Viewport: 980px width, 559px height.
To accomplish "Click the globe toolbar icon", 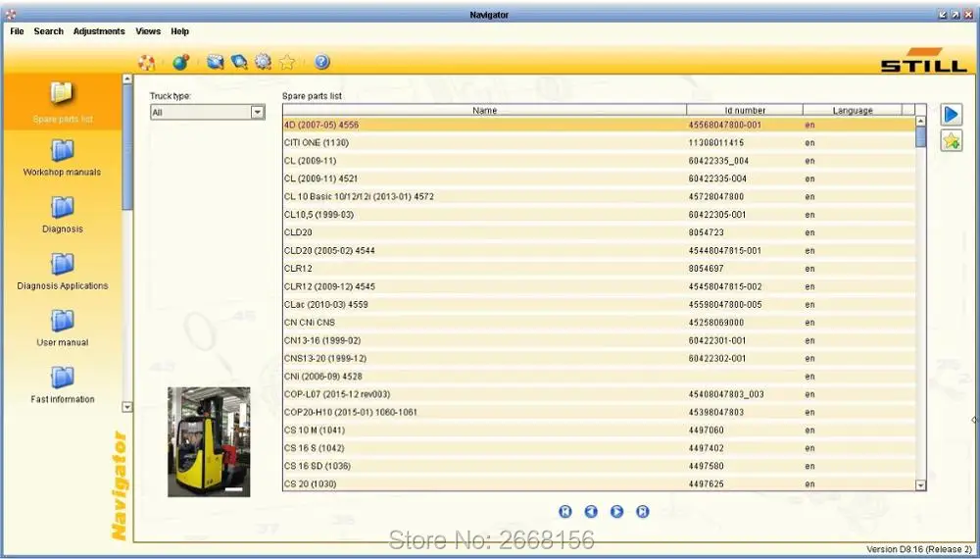I will (180, 62).
